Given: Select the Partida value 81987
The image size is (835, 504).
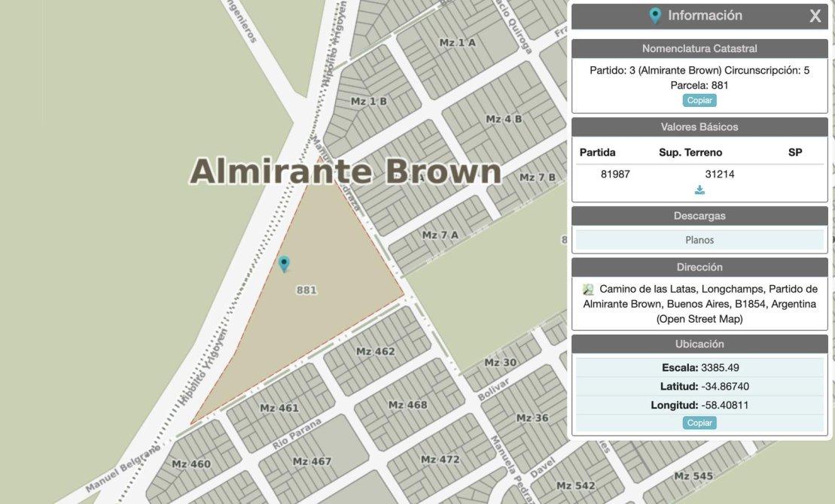Looking at the screenshot, I should pyautogui.click(x=615, y=175).
